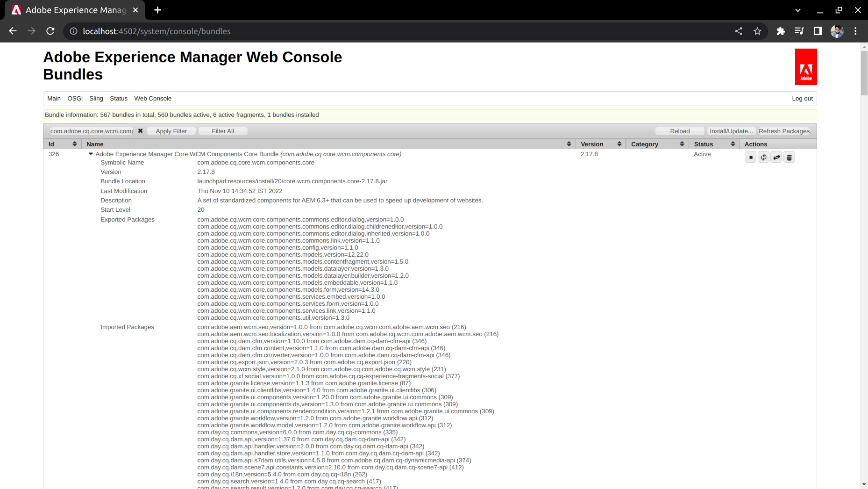This screenshot has width=868, height=489.
Task: Open the Main menu
Action: point(54,98)
